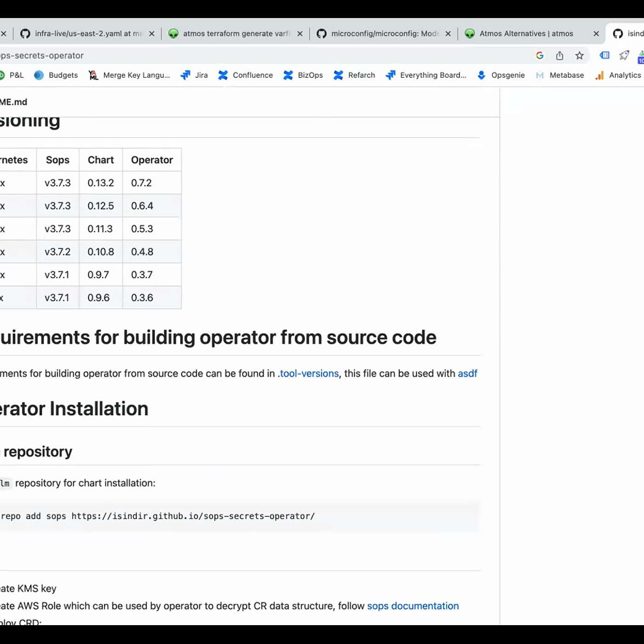Click the bookmark star icon in address bar

tap(579, 56)
